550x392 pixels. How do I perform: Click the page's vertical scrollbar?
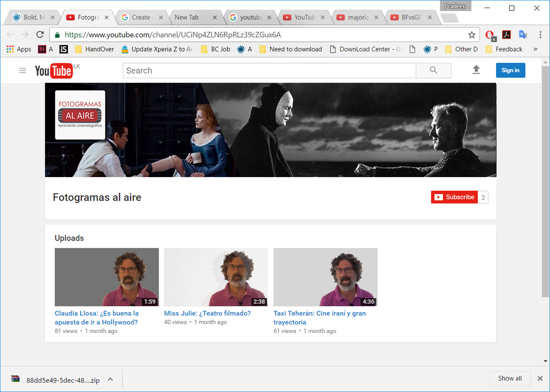(x=545, y=183)
